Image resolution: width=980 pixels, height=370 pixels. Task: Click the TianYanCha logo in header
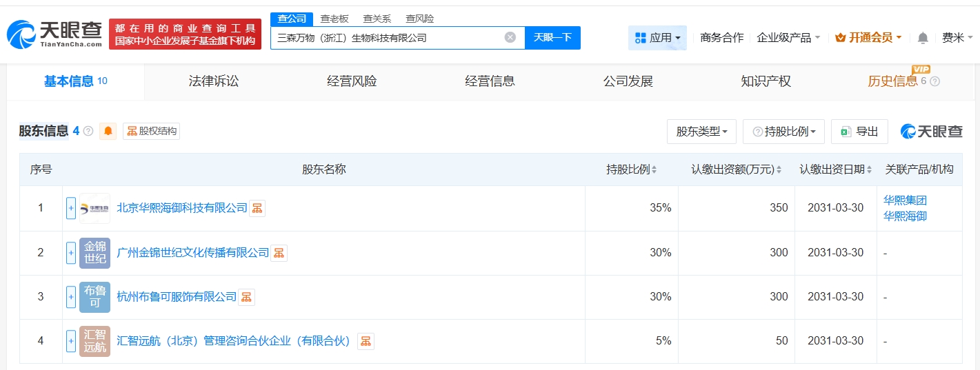click(55, 34)
